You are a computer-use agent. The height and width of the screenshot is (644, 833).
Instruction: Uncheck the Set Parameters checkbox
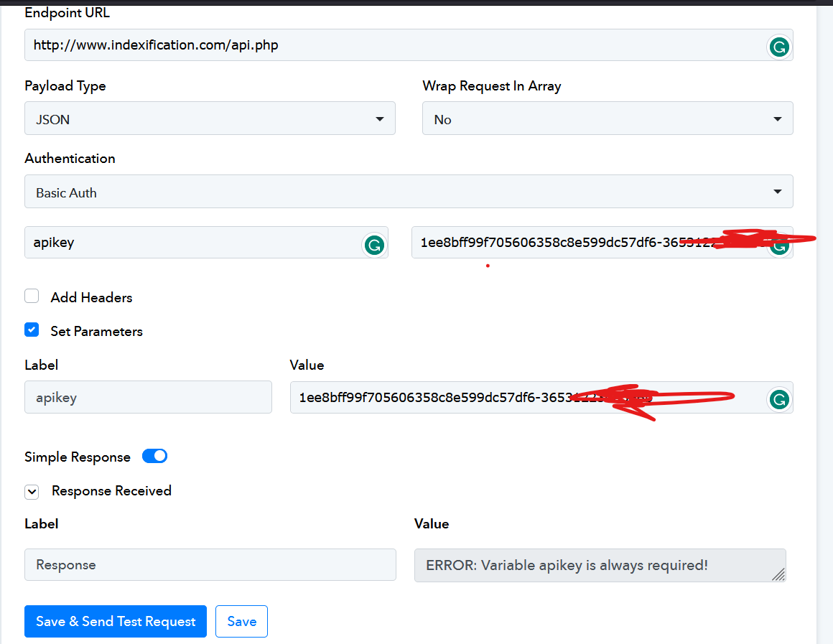tap(32, 330)
